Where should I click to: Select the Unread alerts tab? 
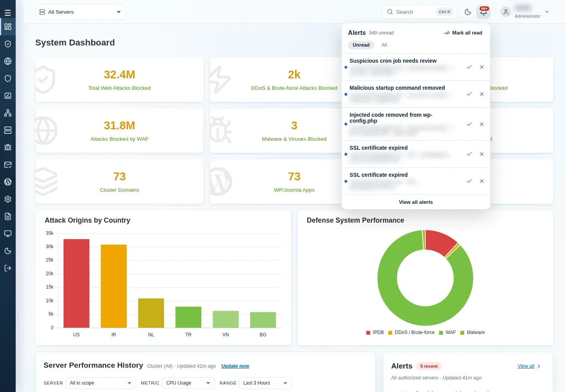(361, 45)
